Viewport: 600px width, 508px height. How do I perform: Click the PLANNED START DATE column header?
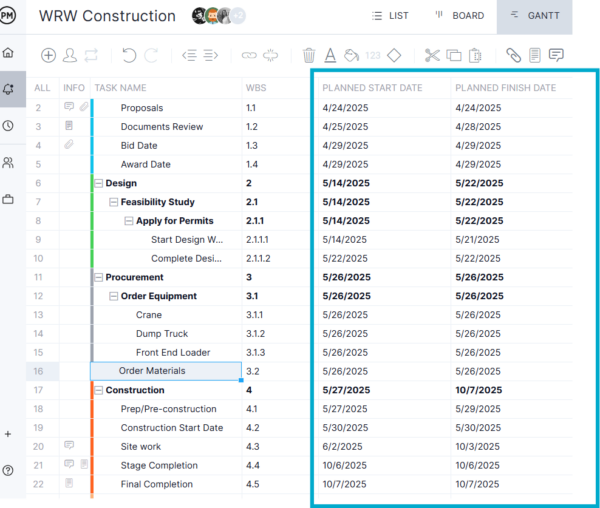(372, 88)
